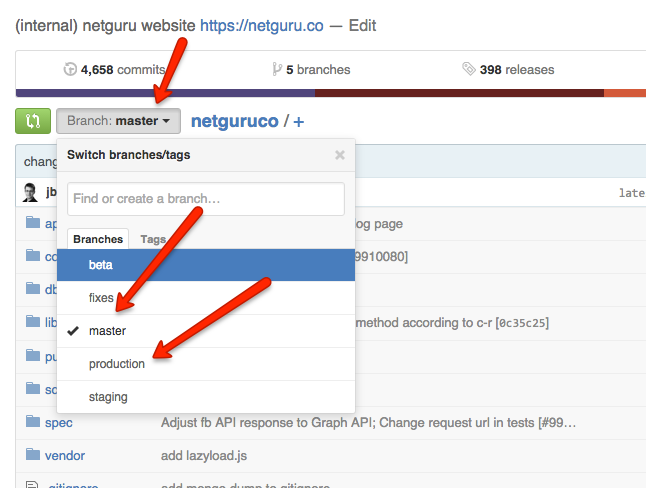646x488 pixels.
Task: Open the 'Adjust fb API response' commit message
Action: tap(368, 422)
